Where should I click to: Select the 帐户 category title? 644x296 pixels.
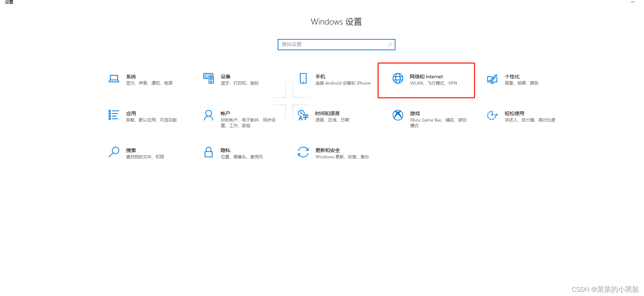(225, 113)
